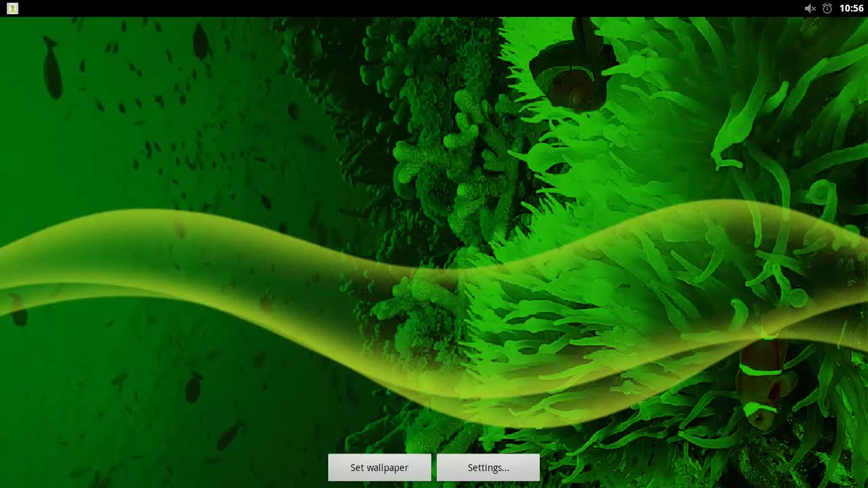Click the 10:56 clock display
The height and width of the screenshot is (488, 868).
[851, 8]
